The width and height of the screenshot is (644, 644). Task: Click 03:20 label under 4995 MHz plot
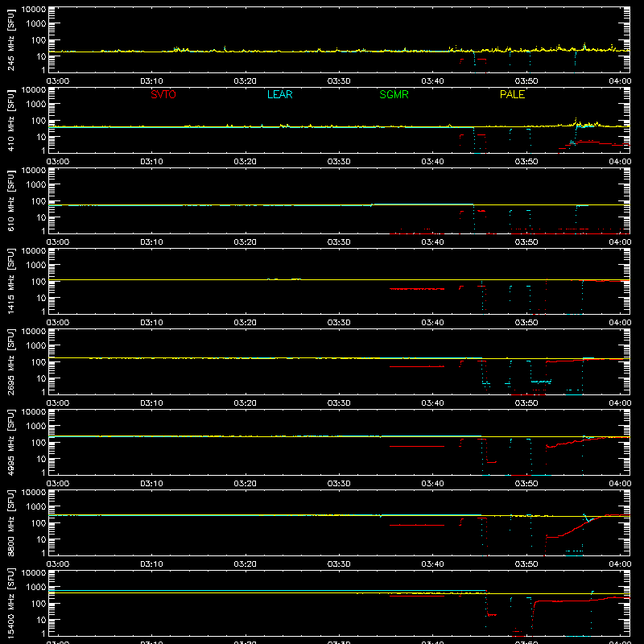point(246,484)
